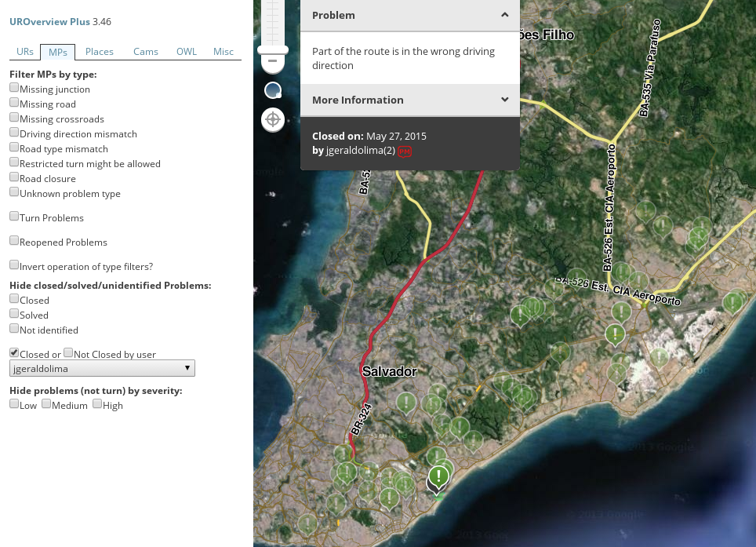Click the geolocate crosshair map control
This screenshot has width=756, height=547.
pyautogui.click(x=272, y=119)
